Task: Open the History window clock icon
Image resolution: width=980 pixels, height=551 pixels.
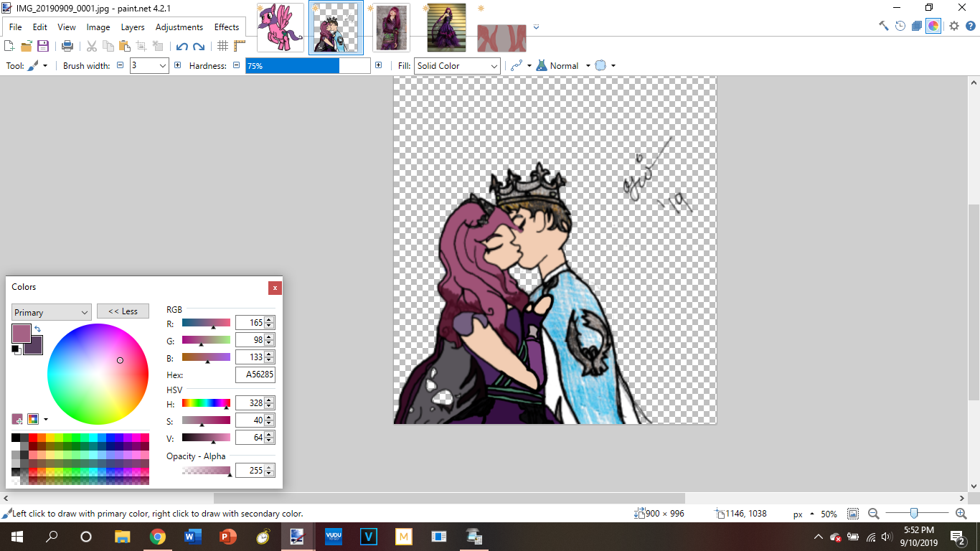Action: pyautogui.click(x=900, y=26)
